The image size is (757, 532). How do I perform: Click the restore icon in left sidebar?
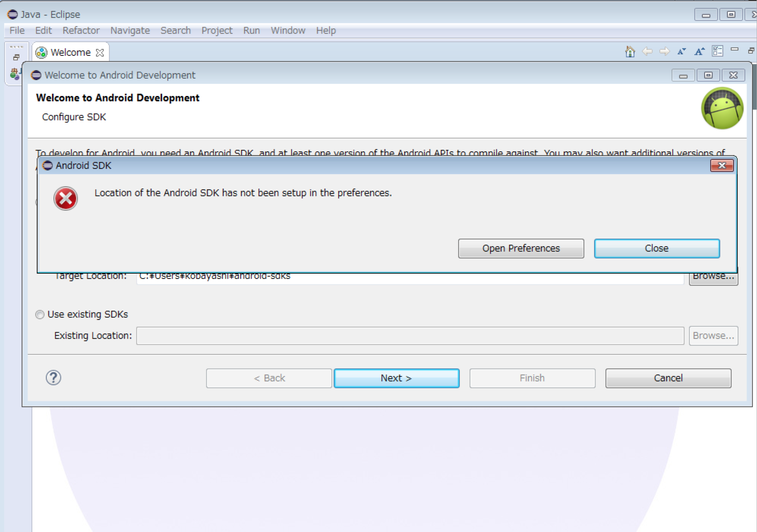coord(16,57)
